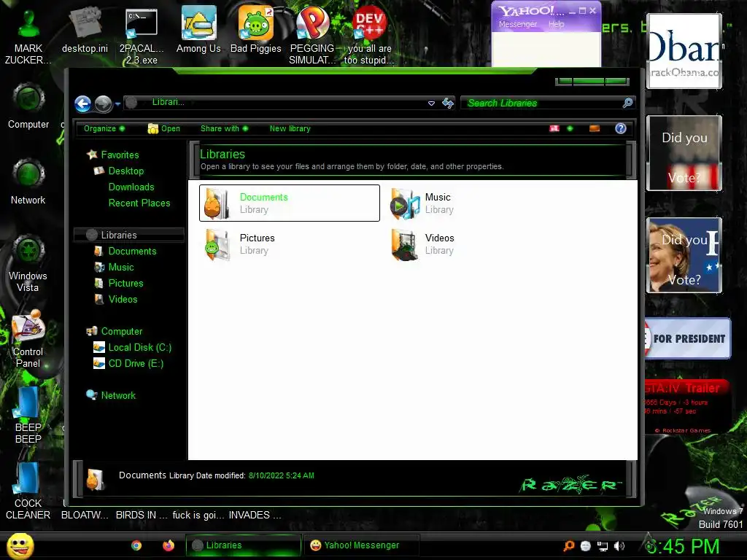747x560 pixels.
Task: Click the volume speaker tray icon
Action: coord(619,546)
